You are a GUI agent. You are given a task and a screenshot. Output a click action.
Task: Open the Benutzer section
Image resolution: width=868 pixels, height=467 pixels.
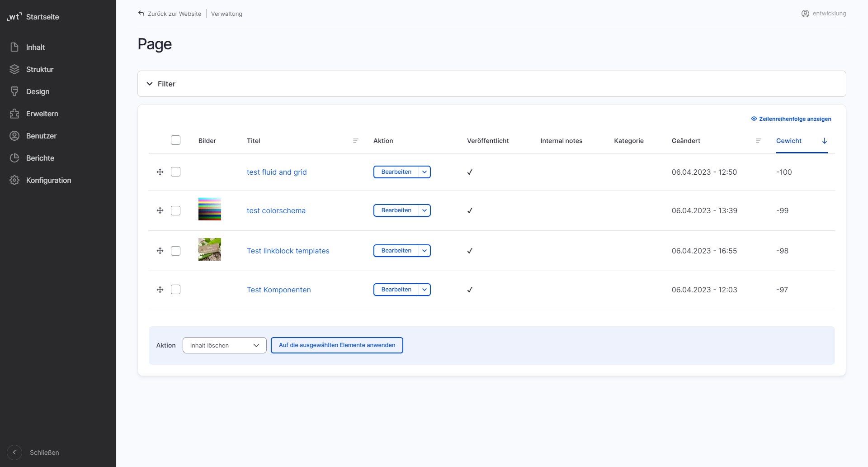pyautogui.click(x=41, y=136)
